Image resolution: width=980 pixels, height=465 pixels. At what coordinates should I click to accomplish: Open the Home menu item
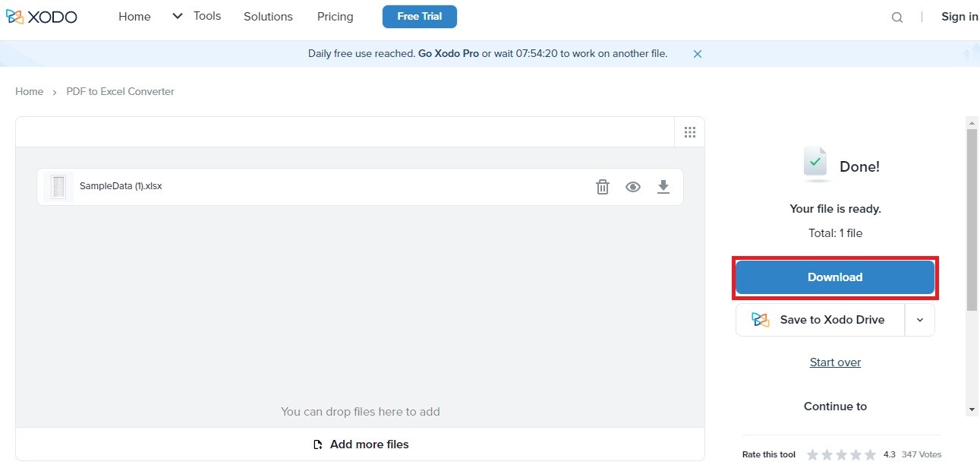pos(134,17)
